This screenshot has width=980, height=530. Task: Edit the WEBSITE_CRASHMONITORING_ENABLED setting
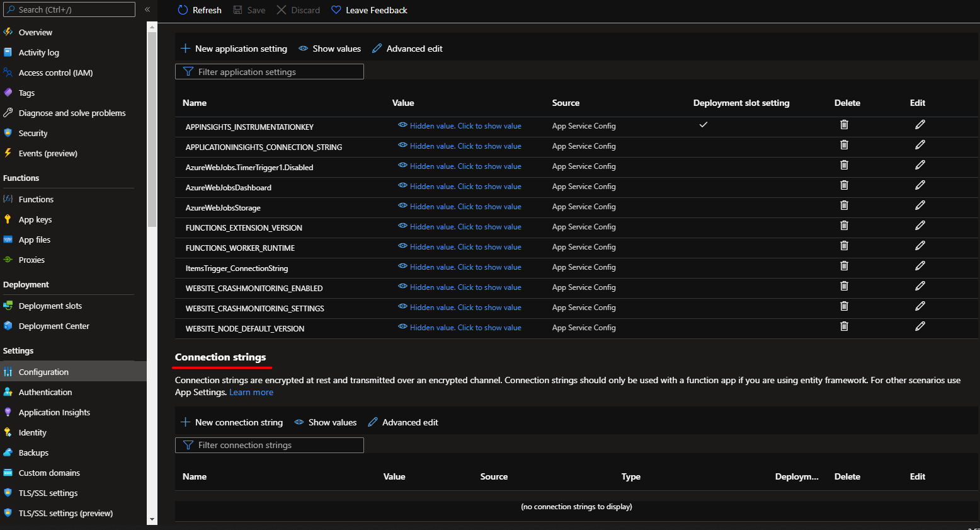coord(920,286)
